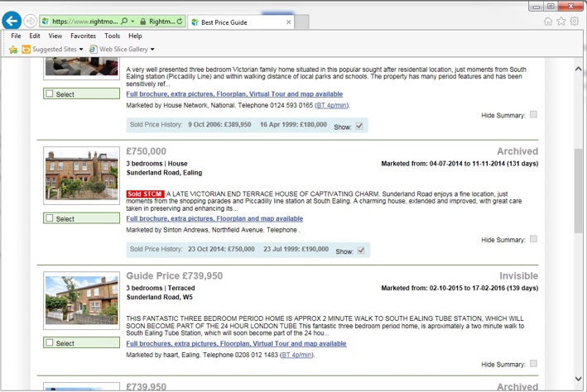Open the Tools menu
Viewport: 587px width, 392px height.
click(x=112, y=36)
